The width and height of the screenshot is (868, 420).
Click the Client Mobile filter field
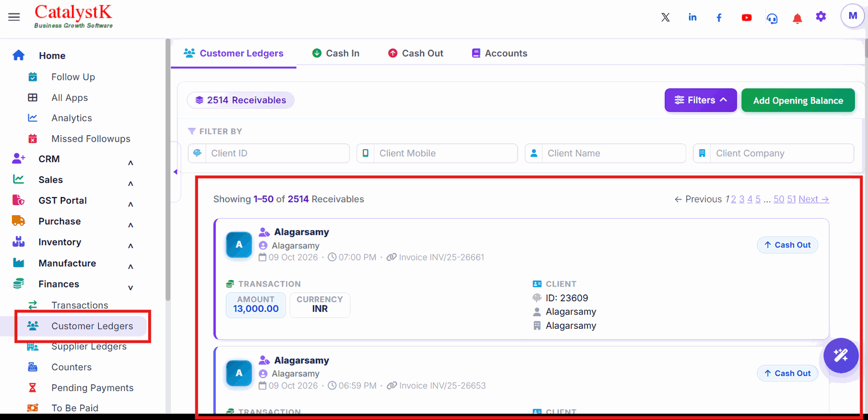437,153
